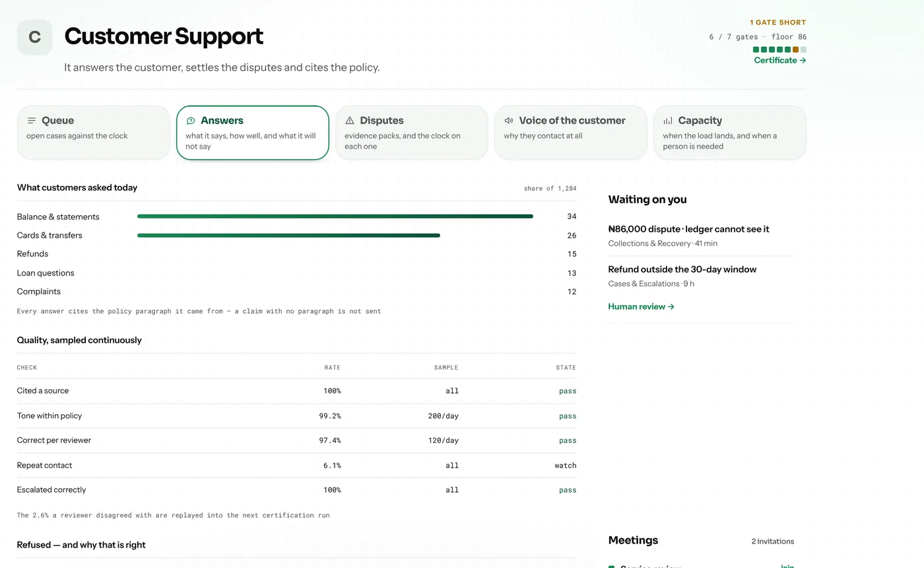Image resolution: width=924 pixels, height=568 pixels.
Task: Click the gates progress indicator squares
Action: [x=779, y=50]
